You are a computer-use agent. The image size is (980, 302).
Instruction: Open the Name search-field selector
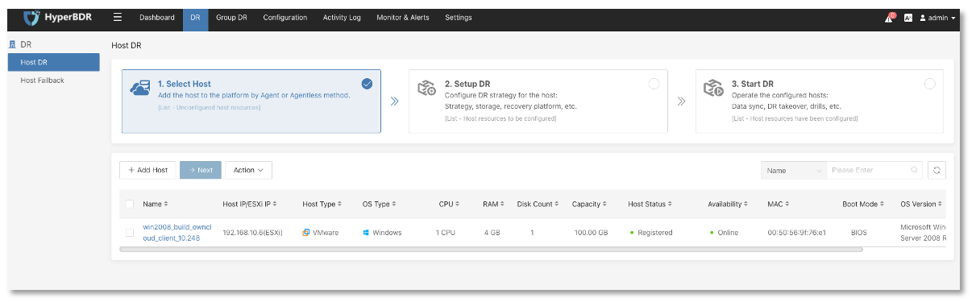point(794,170)
